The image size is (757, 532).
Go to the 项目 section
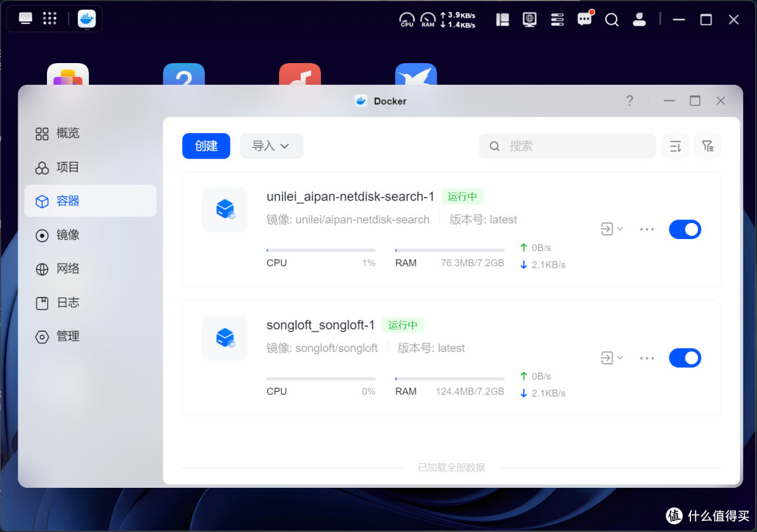pos(90,167)
